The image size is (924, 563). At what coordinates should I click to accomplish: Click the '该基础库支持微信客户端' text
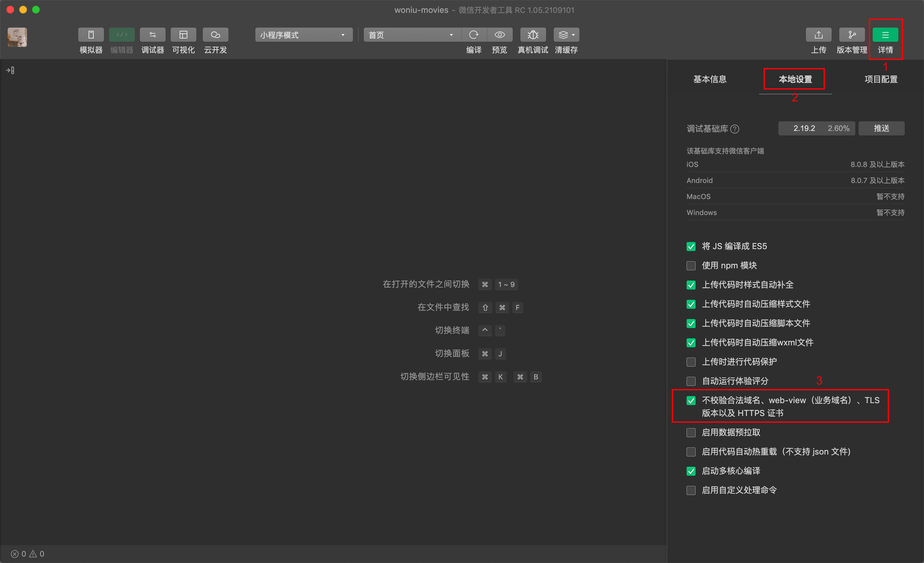point(725,151)
